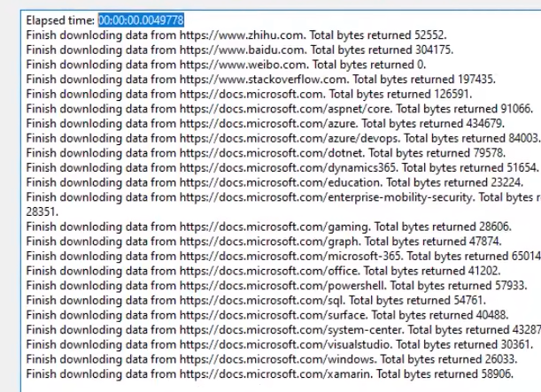Click the system-center download result line
This screenshot has height=392, width=541.
pyautogui.click(x=283, y=330)
